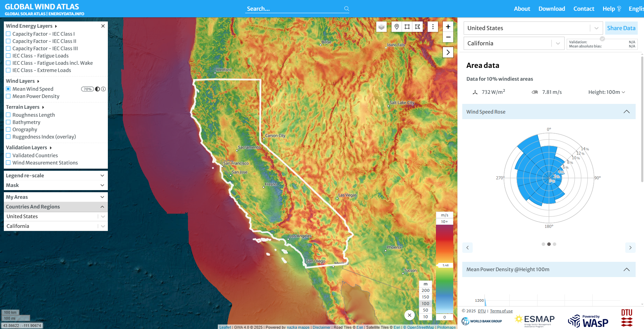Open the map base layers selector
The height and width of the screenshot is (329, 644).
(381, 27)
